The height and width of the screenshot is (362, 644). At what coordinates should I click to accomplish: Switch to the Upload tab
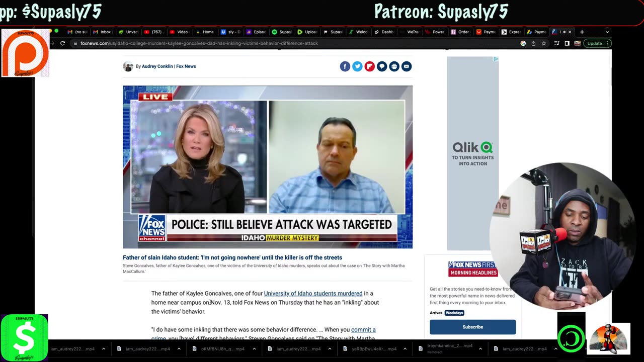308,32
